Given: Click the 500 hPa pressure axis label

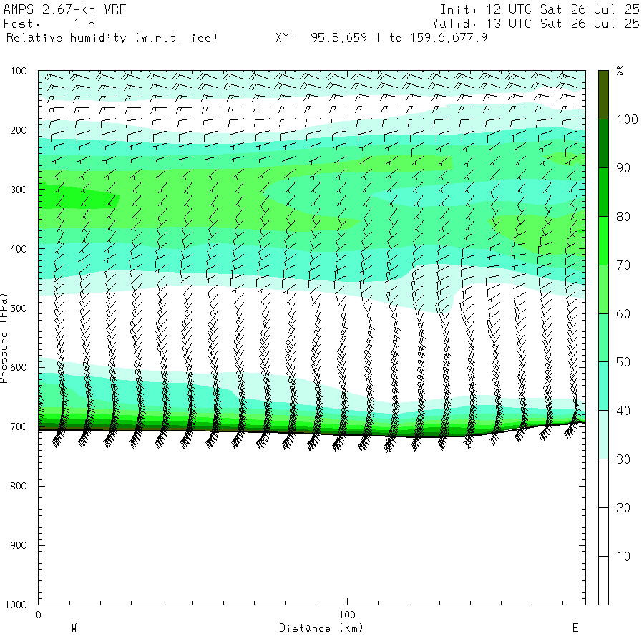Looking at the screenshot, I should 19,308.
